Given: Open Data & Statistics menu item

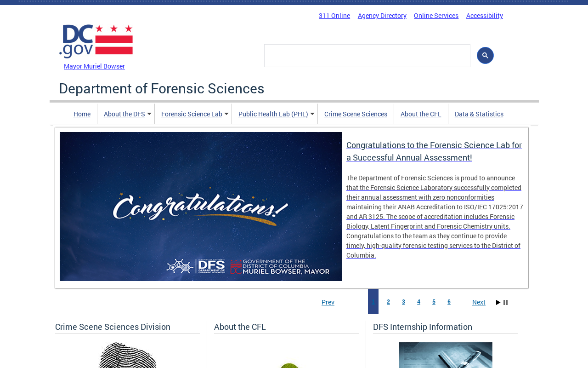Looking at the screenshot, I should click(x=479, y=114).
